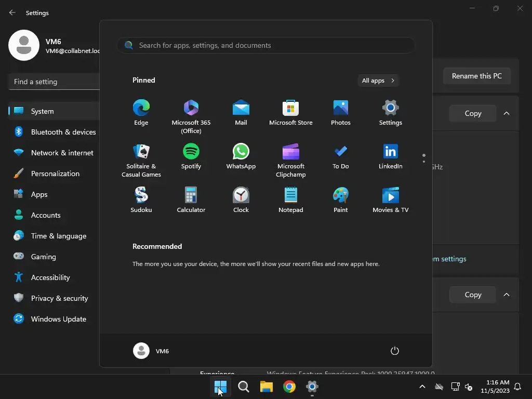Open Microsoft Clipchamp
Image resolution: width=532 pixels, height=399 pixels.
291,160
